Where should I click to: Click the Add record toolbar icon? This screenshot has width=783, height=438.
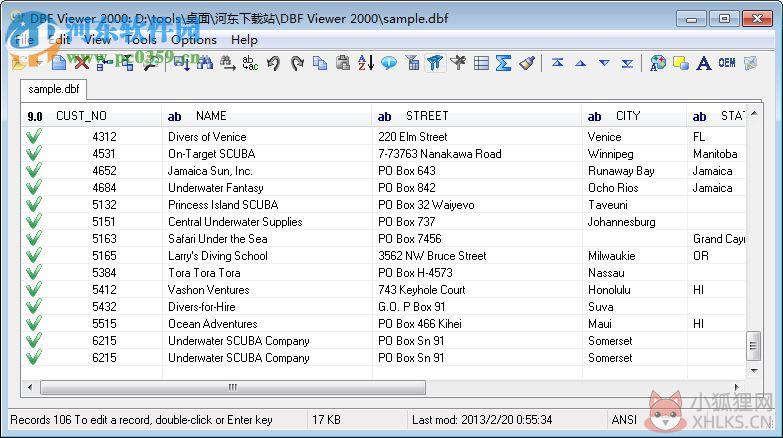[x=104, y=63]
